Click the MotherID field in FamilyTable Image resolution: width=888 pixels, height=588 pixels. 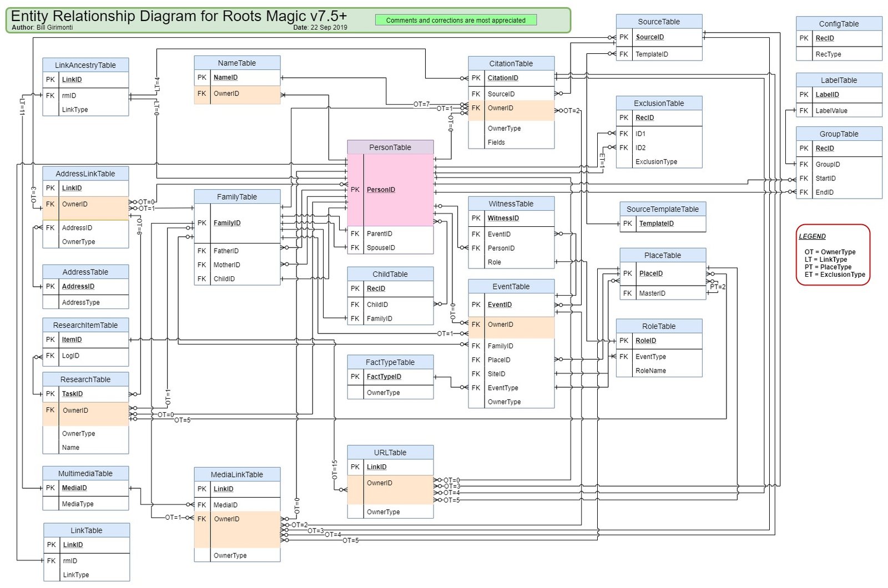tap(226, 265)
